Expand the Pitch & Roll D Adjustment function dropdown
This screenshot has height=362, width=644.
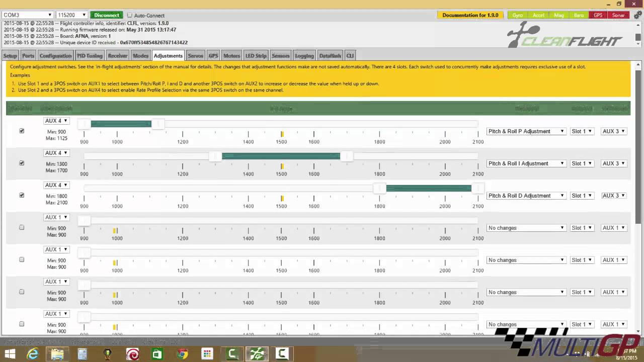click(x=526, y=196)
